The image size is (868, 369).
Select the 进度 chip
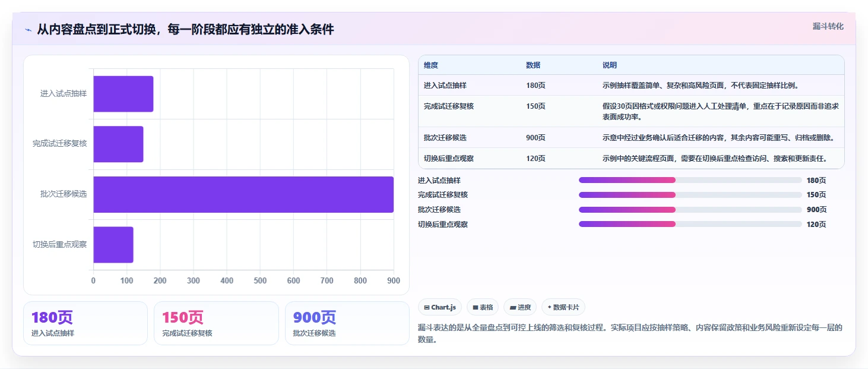click(x=520, y=307)
